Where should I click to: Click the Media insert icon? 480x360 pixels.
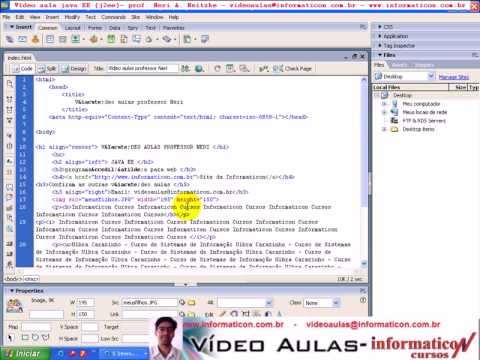point(94,39)
